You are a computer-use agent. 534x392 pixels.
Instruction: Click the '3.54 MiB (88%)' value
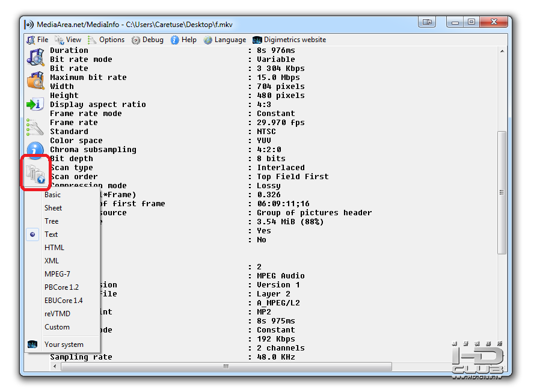pos(290,222)
